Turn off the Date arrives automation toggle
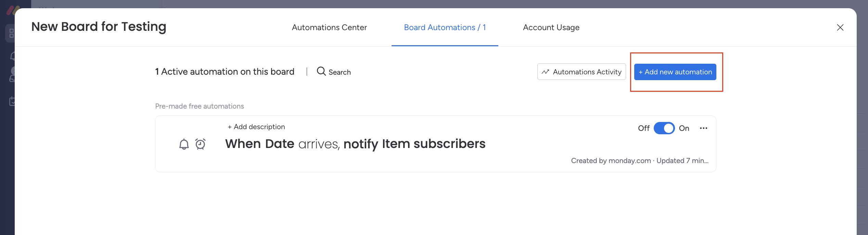The height and width of the screenshot is (235, 868). pyautogui.click(x=664, y=128)
